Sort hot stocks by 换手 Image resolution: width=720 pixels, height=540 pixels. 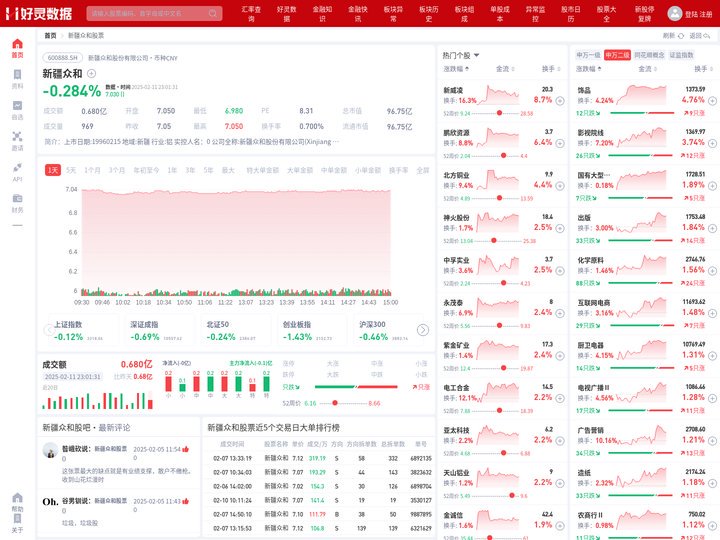click(x=551, y=69)
